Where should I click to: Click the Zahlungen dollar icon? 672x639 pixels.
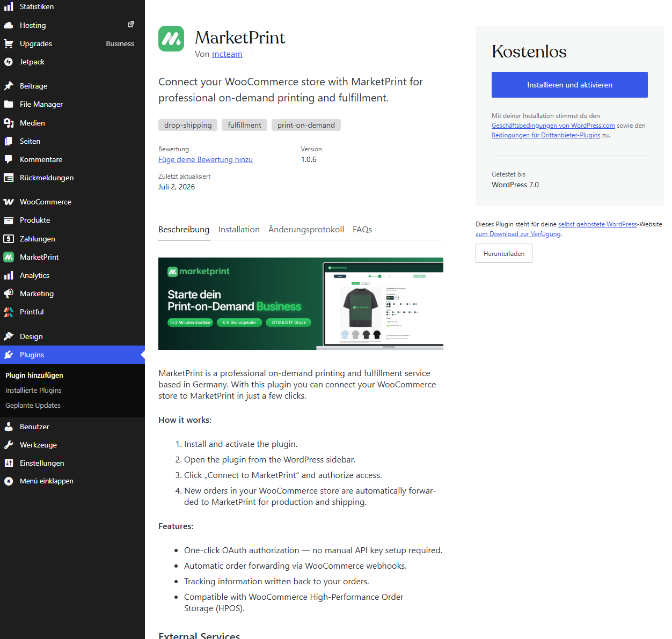(9, 239)
